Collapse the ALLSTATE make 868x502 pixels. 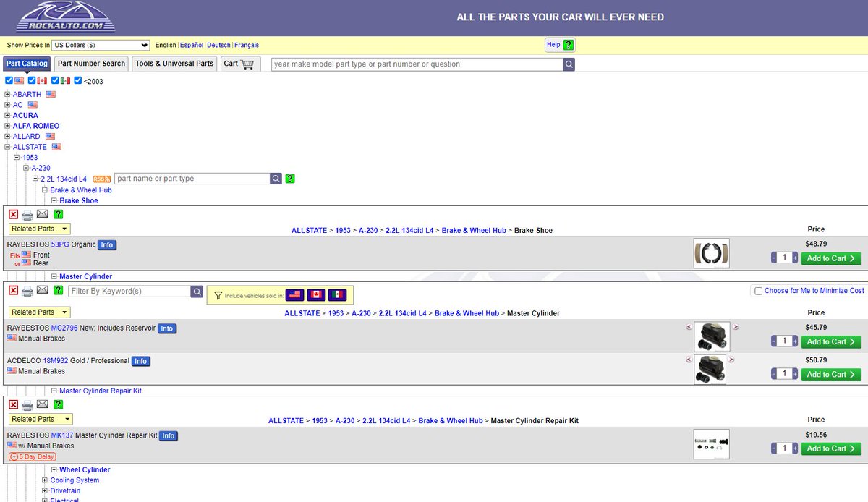(x=7, y=147)
